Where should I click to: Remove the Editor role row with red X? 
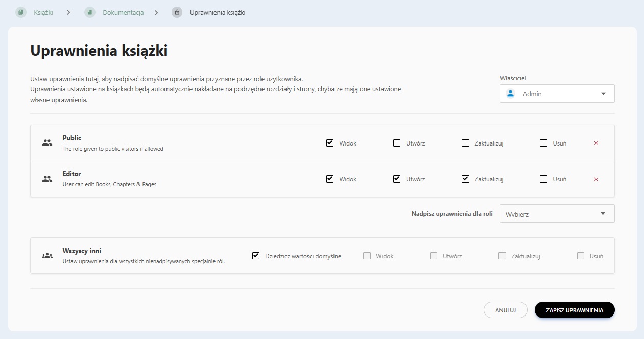coord(596,179)
